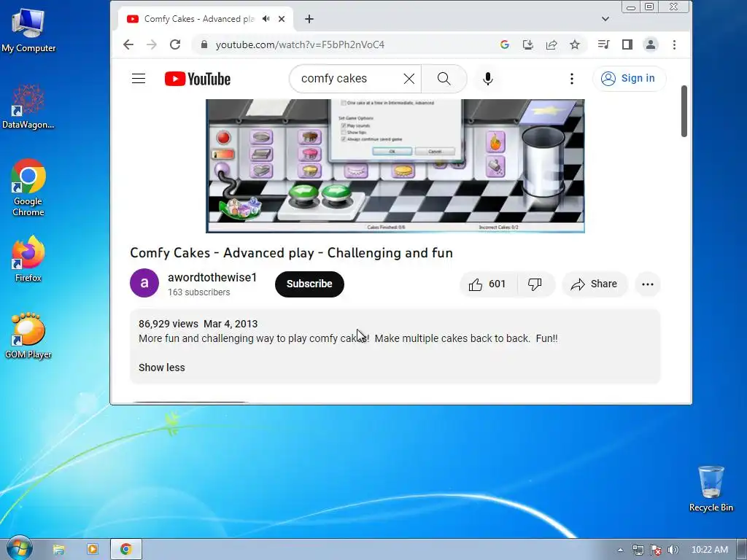Screen dimensions: 747x560
Task: Go to the YouTube home logo
Action: pos(197,79)
